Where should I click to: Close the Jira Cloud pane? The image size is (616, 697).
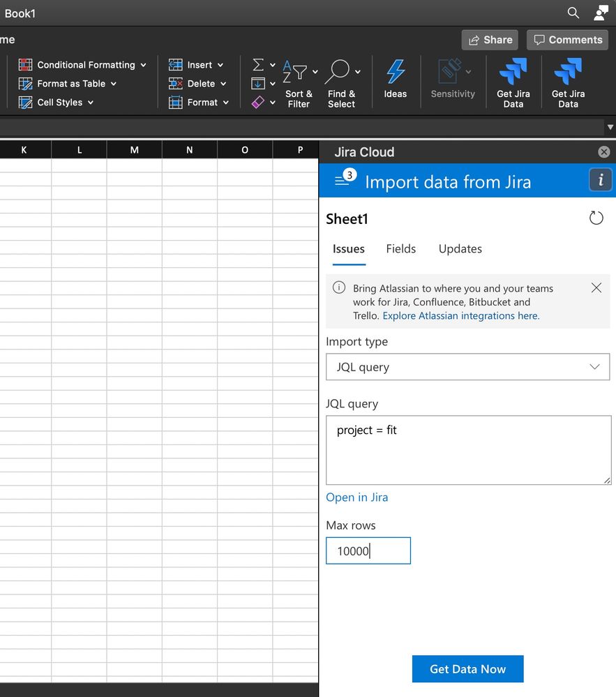coord(603,152)
